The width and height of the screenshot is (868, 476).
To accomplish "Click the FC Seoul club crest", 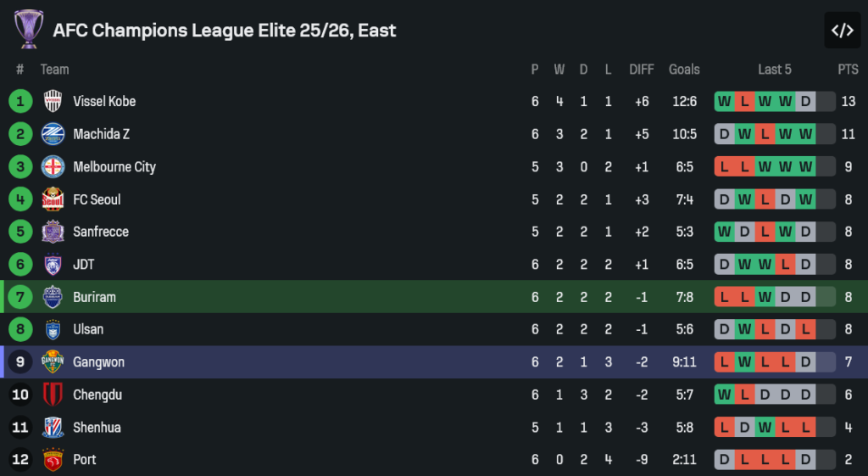I will [53, 199].
